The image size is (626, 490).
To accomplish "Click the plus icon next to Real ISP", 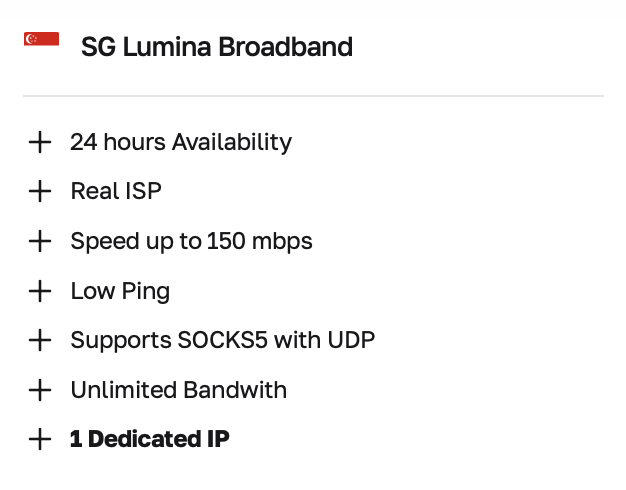I will [40, 191].
